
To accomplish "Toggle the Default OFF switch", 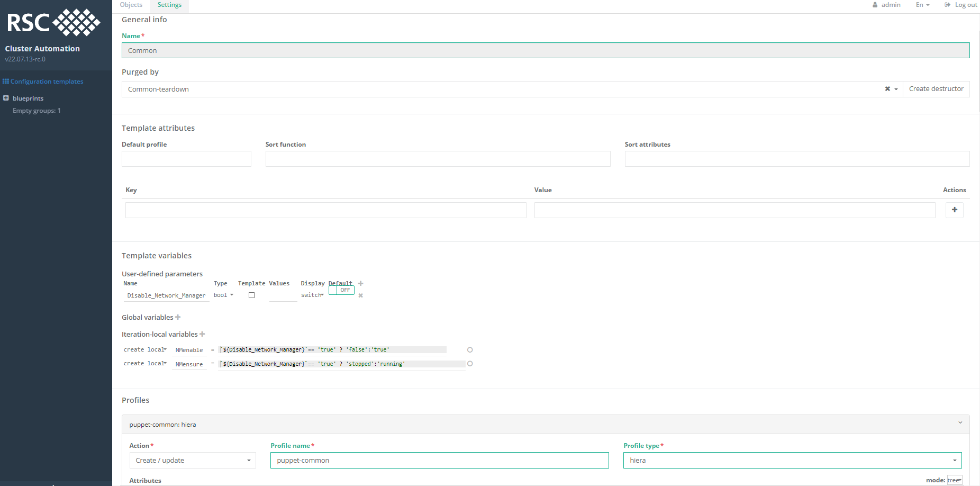I will point(341,290).
